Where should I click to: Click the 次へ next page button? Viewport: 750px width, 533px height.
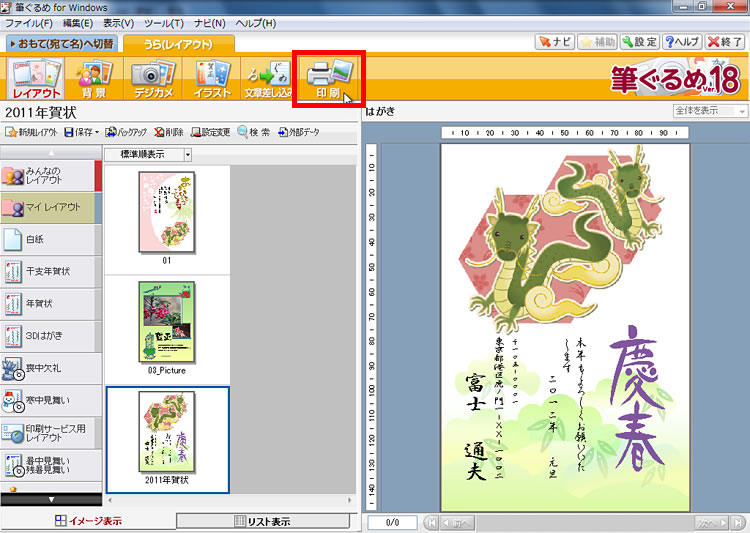pos(712,522)
